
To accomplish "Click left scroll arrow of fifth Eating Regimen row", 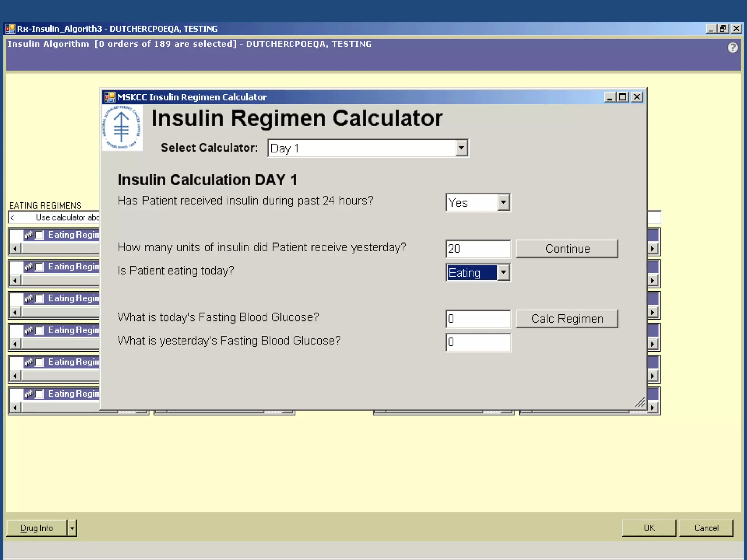I will (x=15, y=376).
